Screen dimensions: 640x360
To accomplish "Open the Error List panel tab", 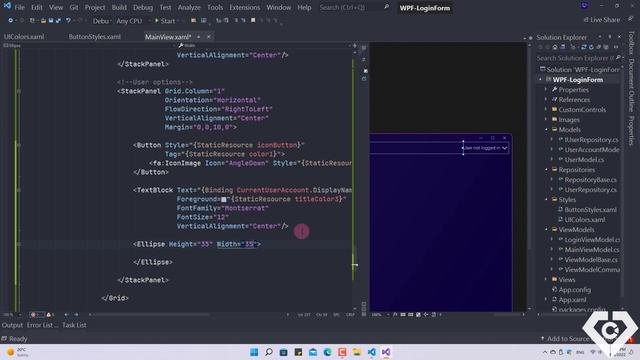I will pyautogui.click(x=42, y=325).
